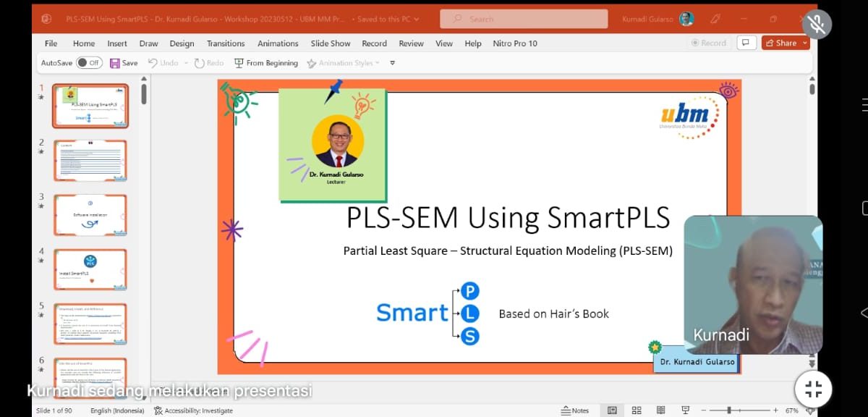The height and width of the screenshot is (417, 868).
Task: Open the Help tab
Action: 473,43
